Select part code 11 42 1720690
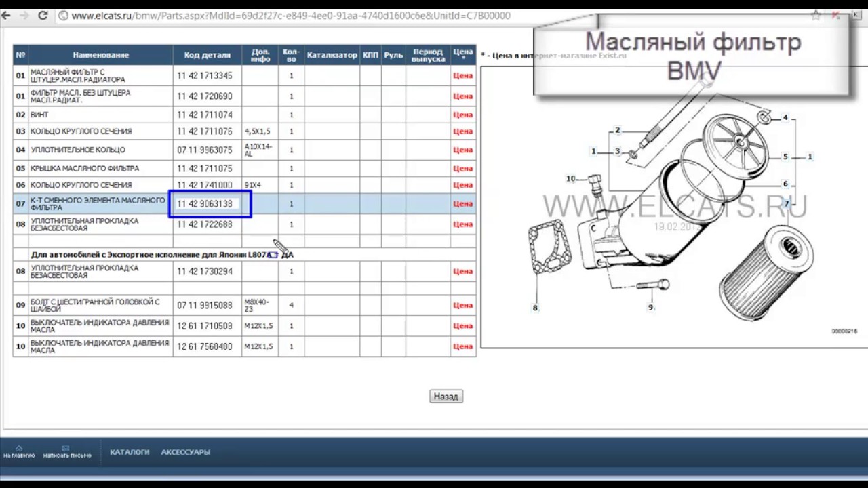 [205, 96]
